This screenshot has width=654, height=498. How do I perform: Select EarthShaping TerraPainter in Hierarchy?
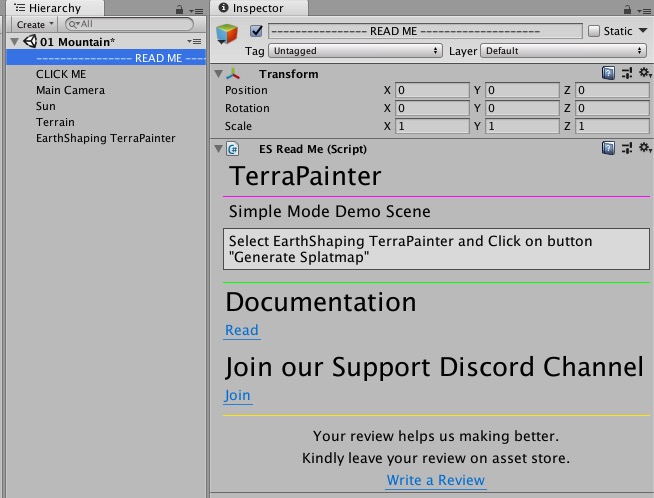tap(106, 138)
